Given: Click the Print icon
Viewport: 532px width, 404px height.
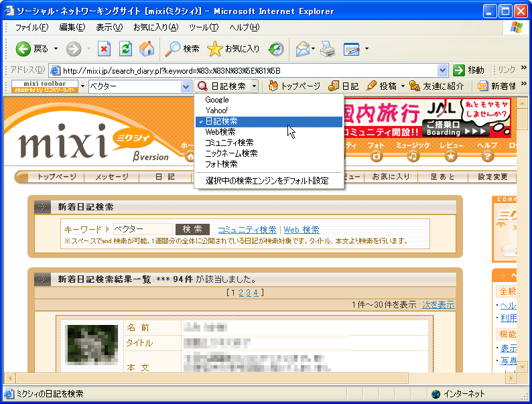Looking at the screenshot, I should (328, 49).
